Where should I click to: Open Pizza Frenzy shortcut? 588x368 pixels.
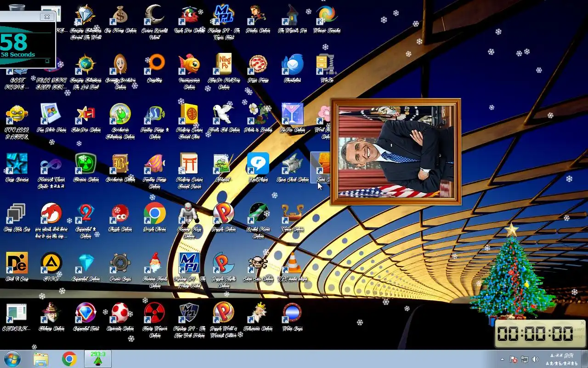pos(258,64)
